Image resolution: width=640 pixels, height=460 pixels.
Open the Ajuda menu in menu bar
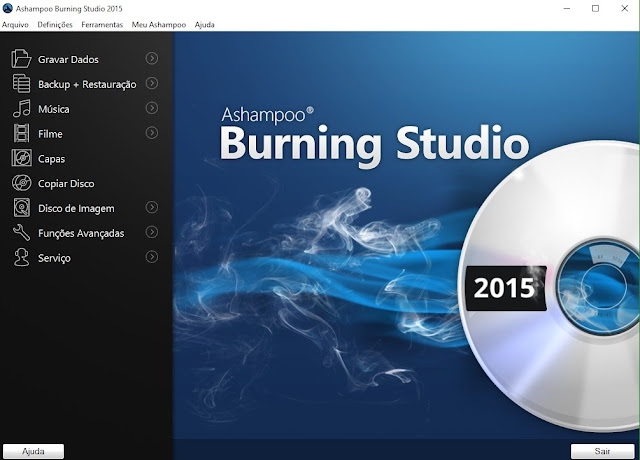(204, 25)
